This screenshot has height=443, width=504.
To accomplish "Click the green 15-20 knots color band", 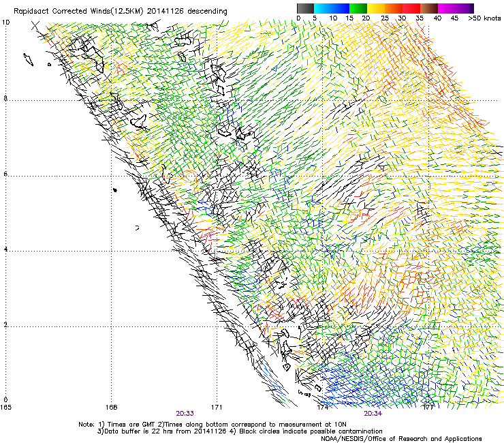I will coord(358,8).
